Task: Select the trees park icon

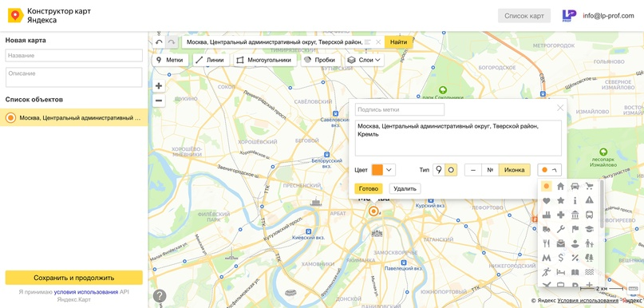Action: (590, 258)
